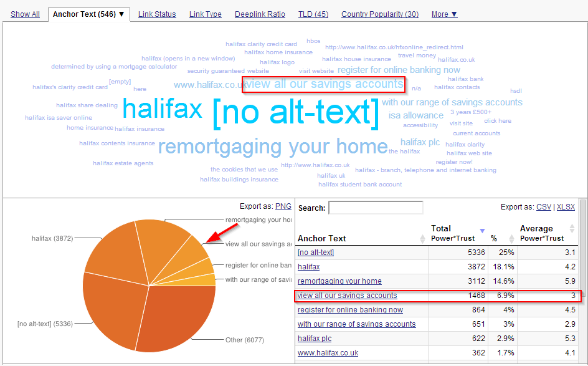Open view all our savings accounts table link
The height and width of the screenshot is (366, 588).
click(347, 296)
